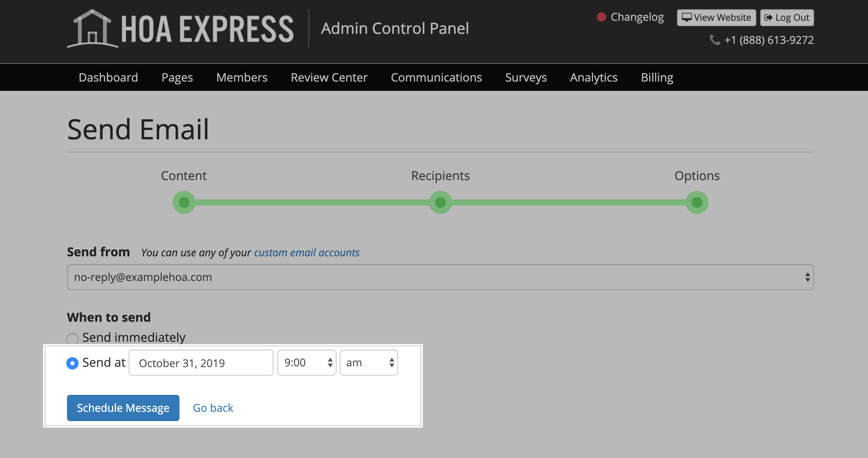Screen dimensions: 868x458
Task: Select the Options step circle
Action: [697, 202]
